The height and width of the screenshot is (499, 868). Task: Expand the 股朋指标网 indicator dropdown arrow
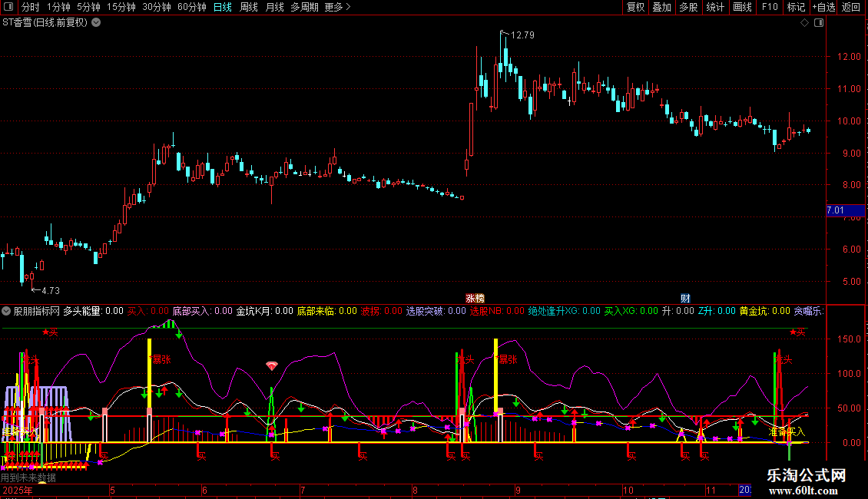[x=7, y=311]
